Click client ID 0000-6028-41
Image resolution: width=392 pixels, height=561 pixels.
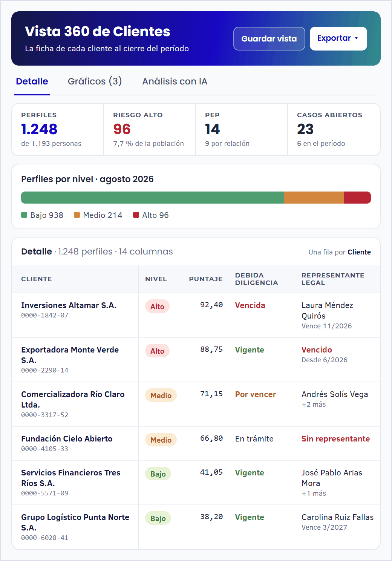click(45, 538)
